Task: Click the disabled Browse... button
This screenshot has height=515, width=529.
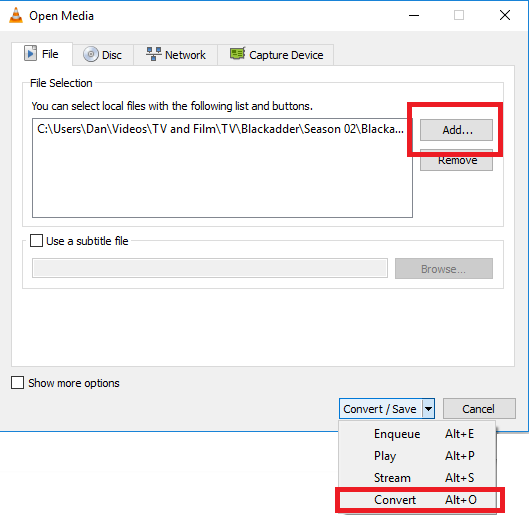Action: [444, 269]
